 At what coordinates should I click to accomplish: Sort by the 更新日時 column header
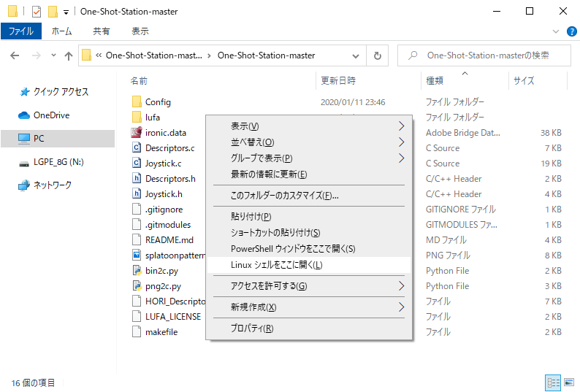click(338, 80)
